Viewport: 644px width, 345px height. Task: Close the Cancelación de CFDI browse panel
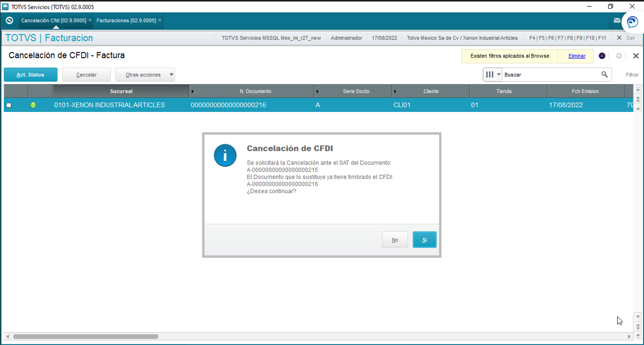click(636, 56)
